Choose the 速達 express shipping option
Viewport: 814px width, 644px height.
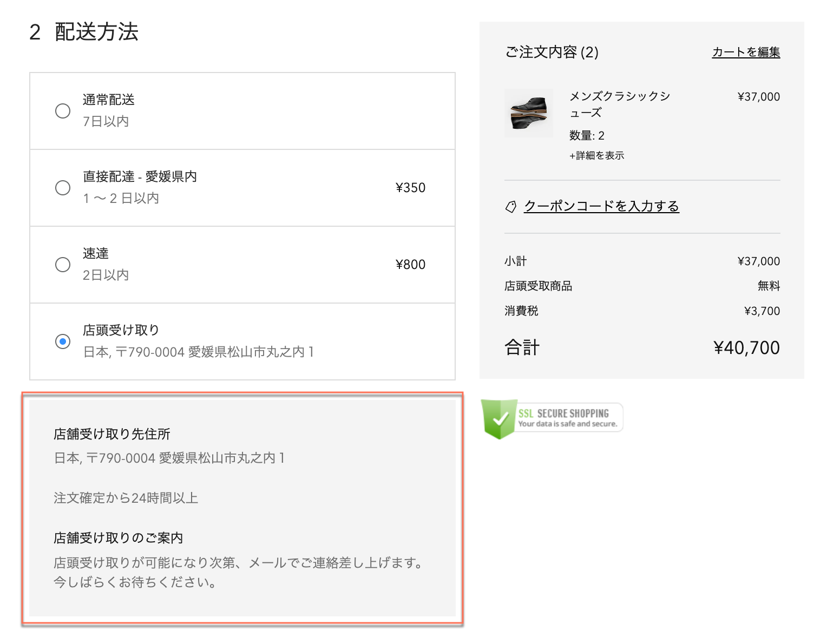click(63, 264)
